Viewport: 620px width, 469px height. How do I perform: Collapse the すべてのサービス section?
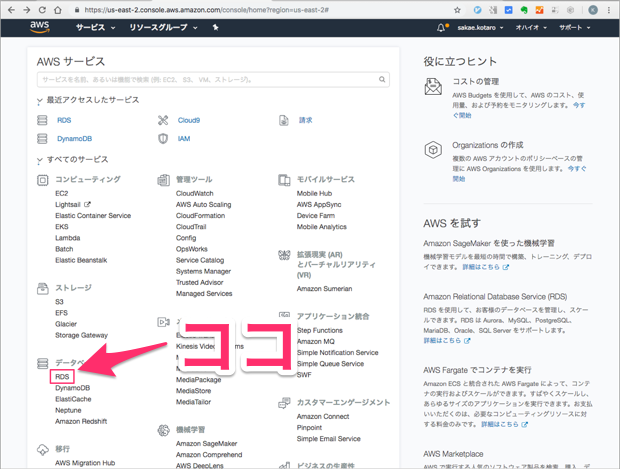click(40, 161)
